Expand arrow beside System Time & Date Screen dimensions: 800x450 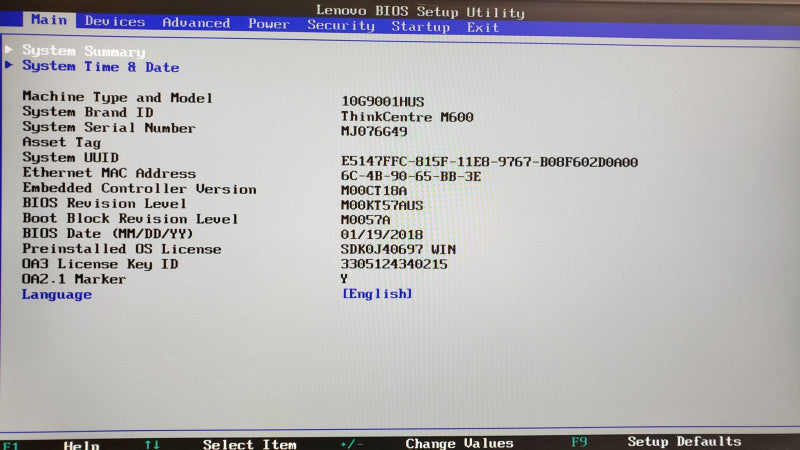tap(9, 65)
